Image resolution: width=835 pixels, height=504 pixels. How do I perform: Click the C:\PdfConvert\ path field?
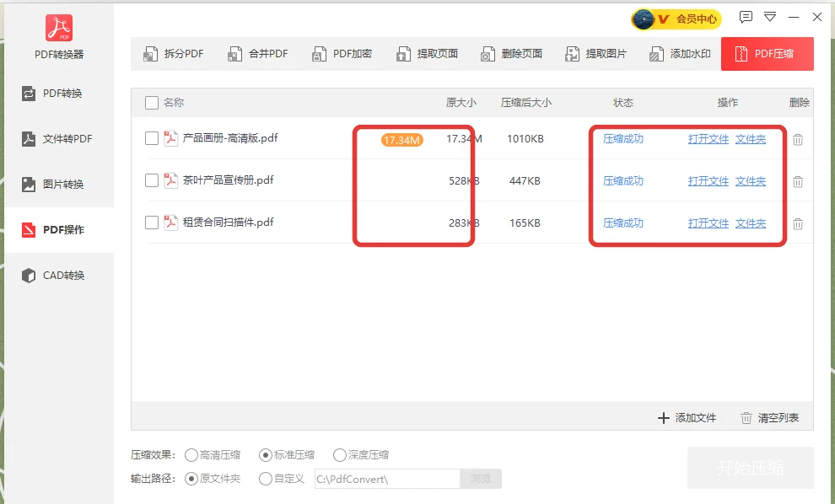(x=387, y=479)
